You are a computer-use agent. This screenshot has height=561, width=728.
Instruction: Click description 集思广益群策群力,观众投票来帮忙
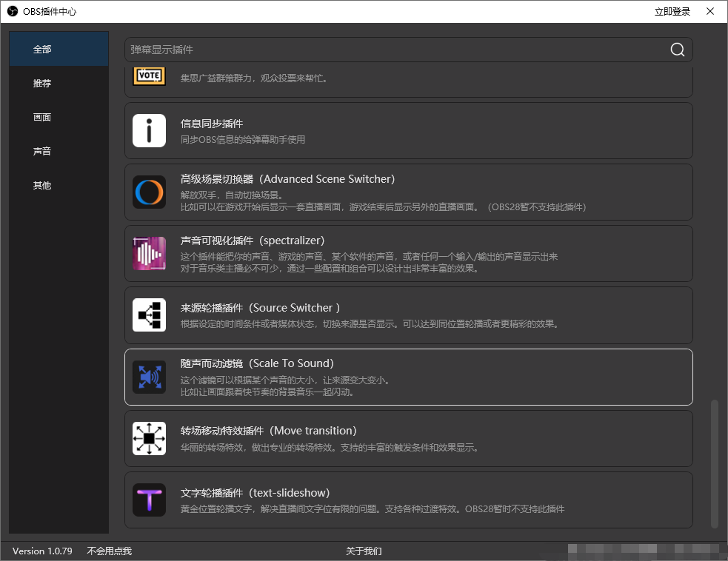pyautogui.click(x=256, y=78)
